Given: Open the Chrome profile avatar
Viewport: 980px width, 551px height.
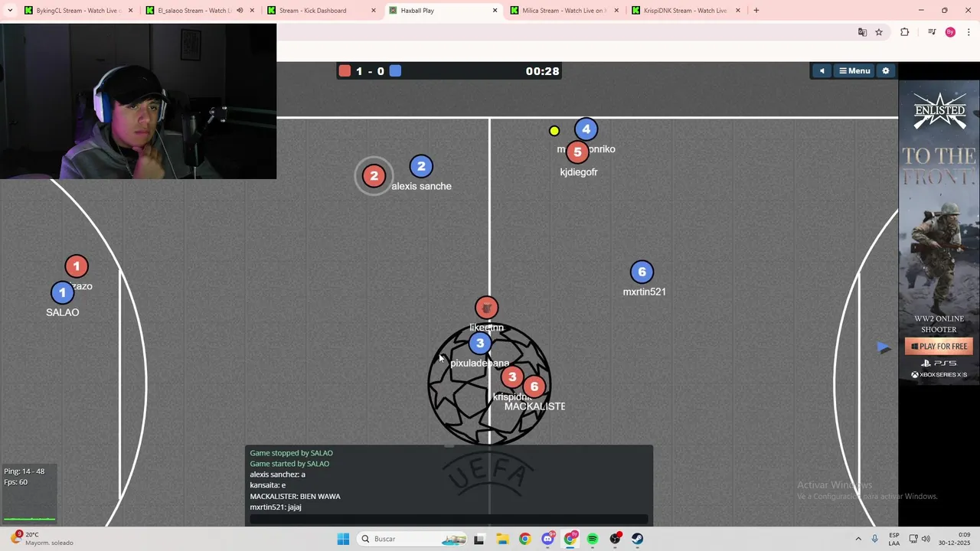Looking at the screenshot, I should click(950, 32).
